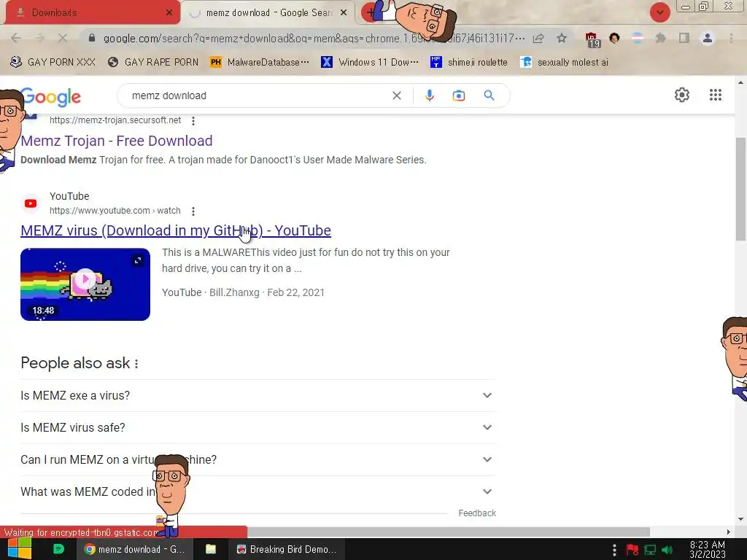Screen dimensions: 747x560
Task: Select the memz download Google Search tab
Action: (x=268, y=13)
